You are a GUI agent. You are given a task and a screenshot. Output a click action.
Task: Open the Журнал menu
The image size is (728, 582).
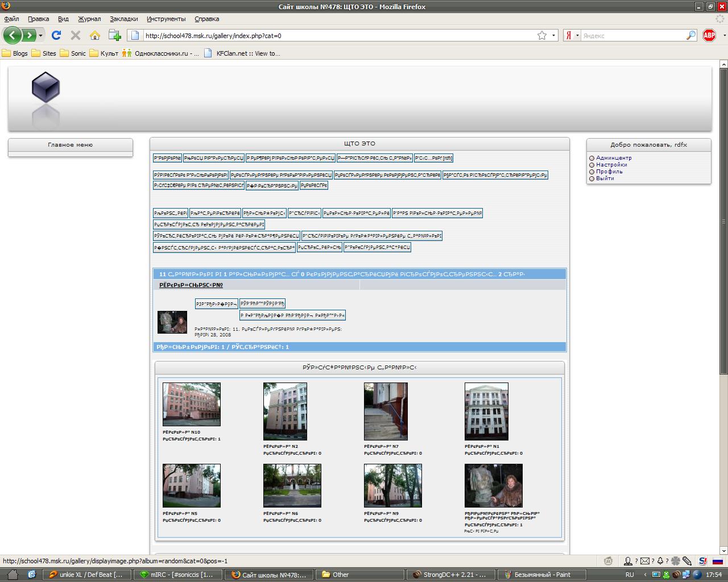[x=89, y=19]
